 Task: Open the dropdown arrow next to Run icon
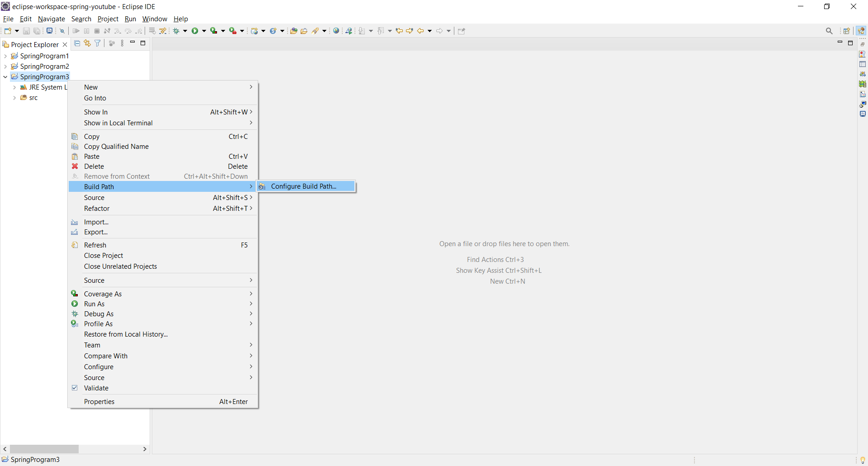tap(204, 31)
